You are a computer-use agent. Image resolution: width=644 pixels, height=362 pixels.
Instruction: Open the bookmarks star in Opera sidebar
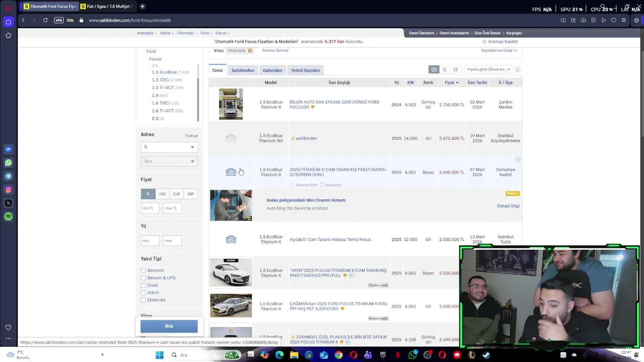[x=8, y=35]
